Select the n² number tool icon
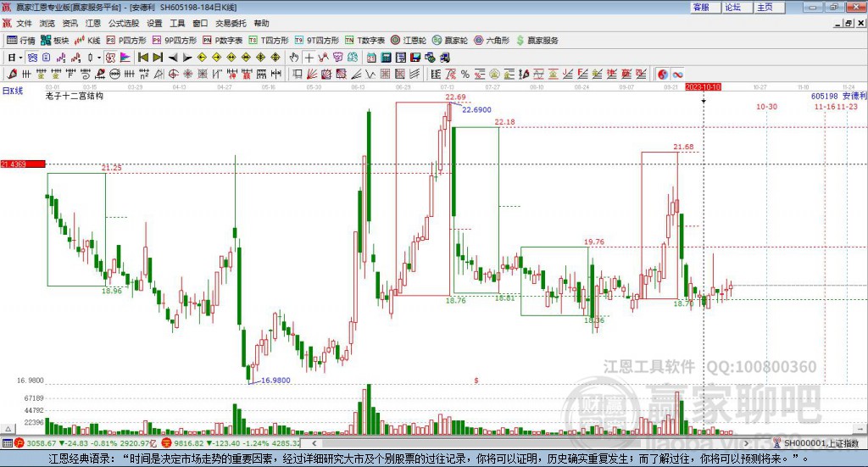Image resolution: width=868 pixels, height=467 pixels. click(144, 74)
